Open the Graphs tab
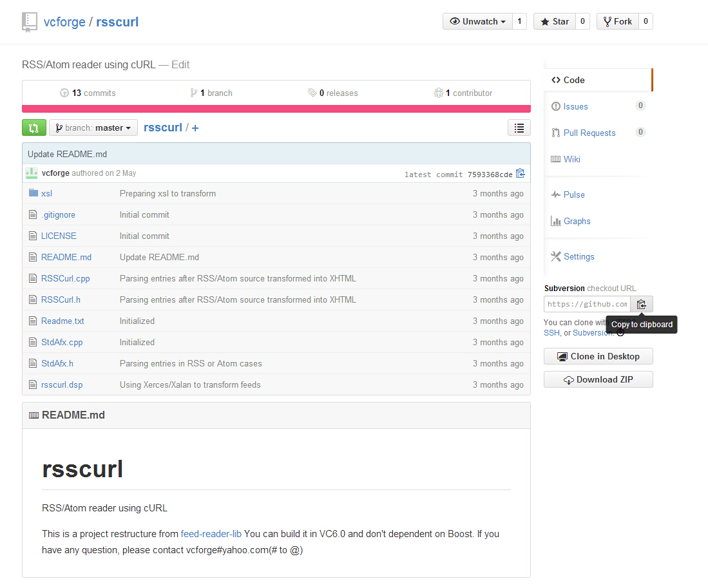Image resolution: width=708 pixels, height=588 pixels. (598, 221)
